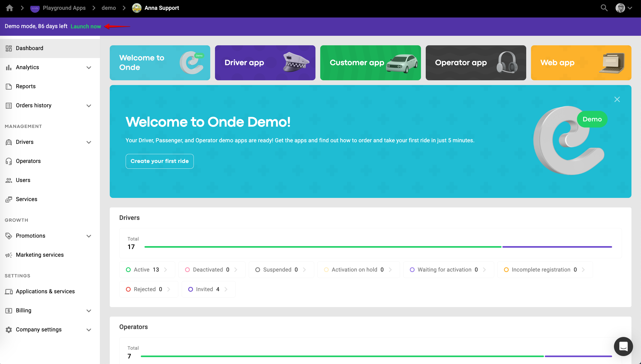Click the Applications & services devices icon
Image resolution: width=641 pixels, height=364 pixels.
coord(9,291)
